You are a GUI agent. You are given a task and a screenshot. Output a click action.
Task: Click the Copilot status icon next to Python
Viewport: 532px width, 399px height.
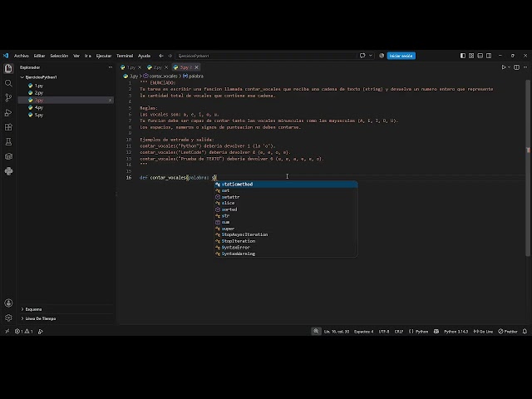pyautogui.click(x=436, y=331)
